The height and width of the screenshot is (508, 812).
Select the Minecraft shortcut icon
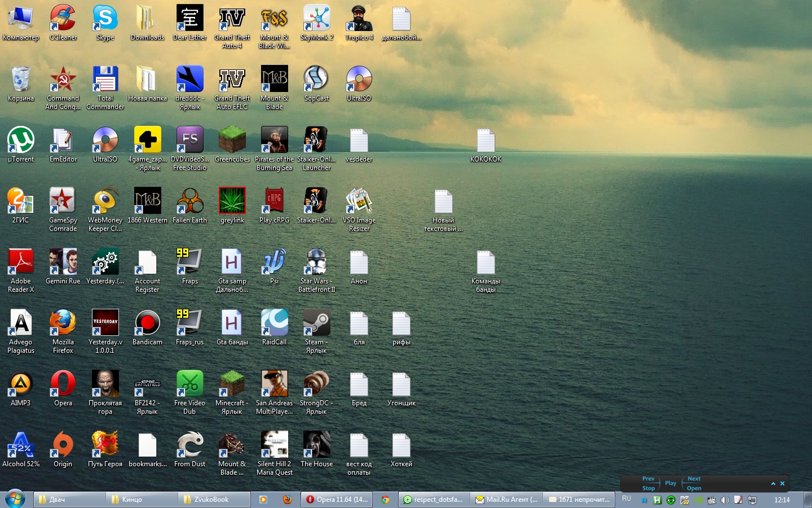(x=232, y=384)
